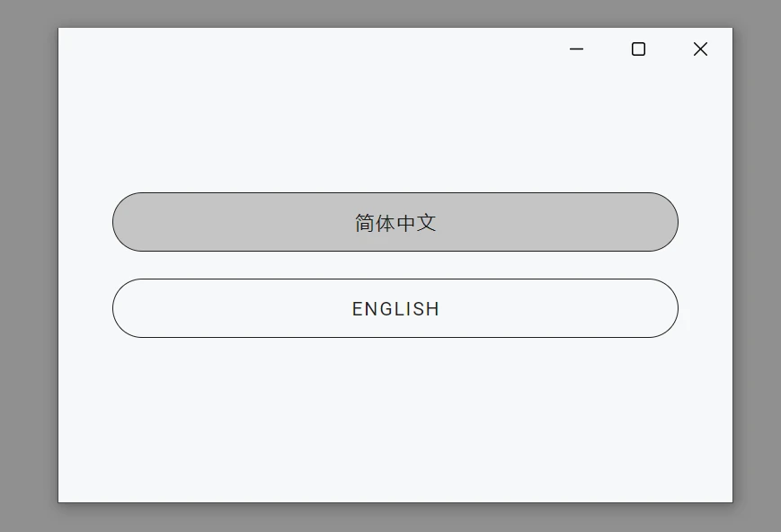Send window to taskbar via minimize
The height and width of the screenshot is (532, 781).
[x=577, y=49]
